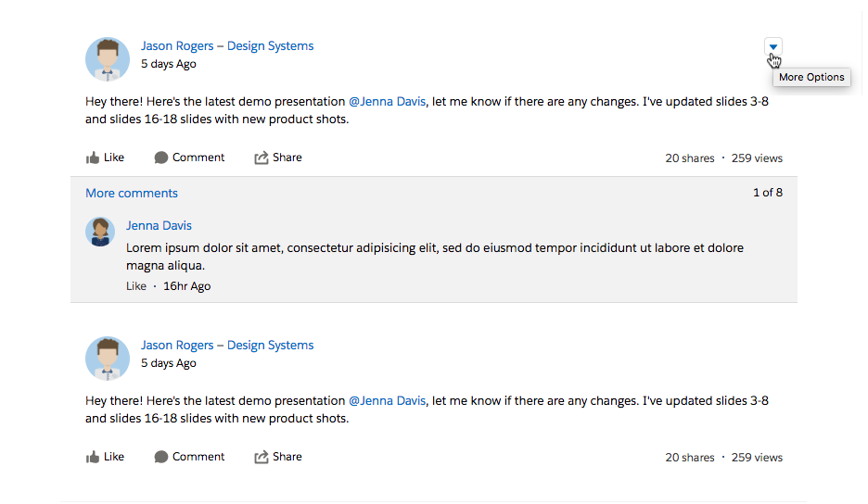Screen dimensions: 868x504
Task: Click the thumbs-up Like icon on second post
Action: coord(93,458)
